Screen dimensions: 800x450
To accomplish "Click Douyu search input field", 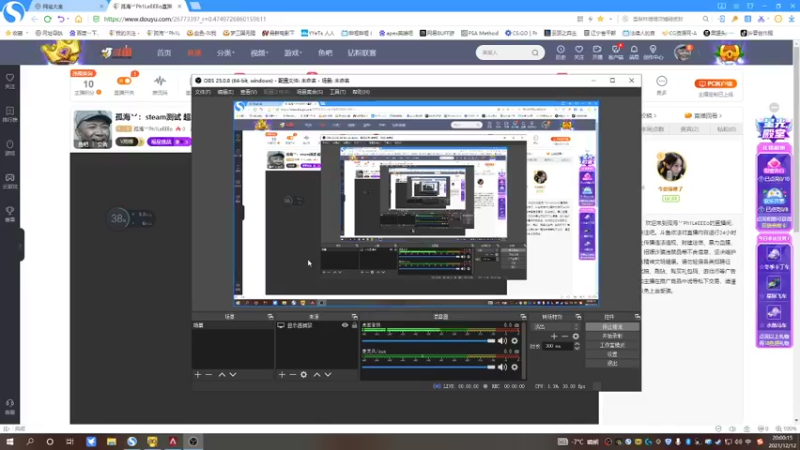I will coord(504,53).
